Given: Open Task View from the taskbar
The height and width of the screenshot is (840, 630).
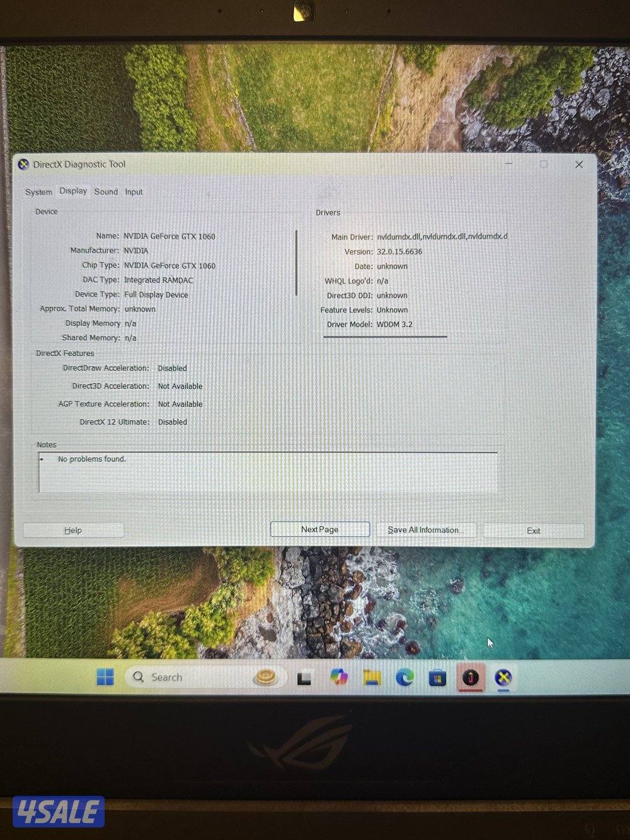Looking at the screenshot, I should point(304,678).
